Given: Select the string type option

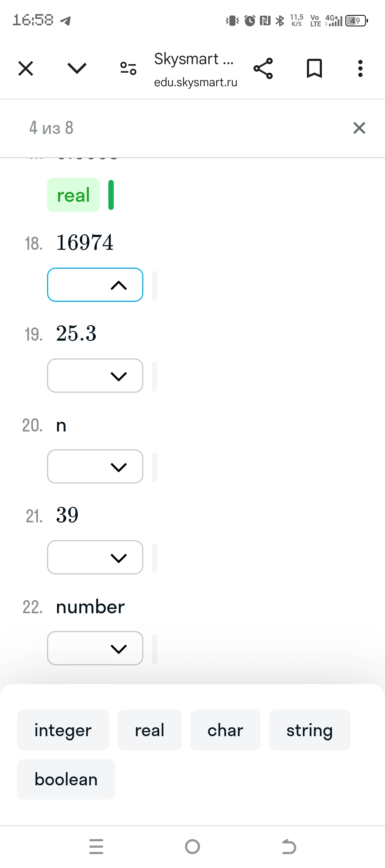Looking at the screenshot, I should click(x=310, y=730).
